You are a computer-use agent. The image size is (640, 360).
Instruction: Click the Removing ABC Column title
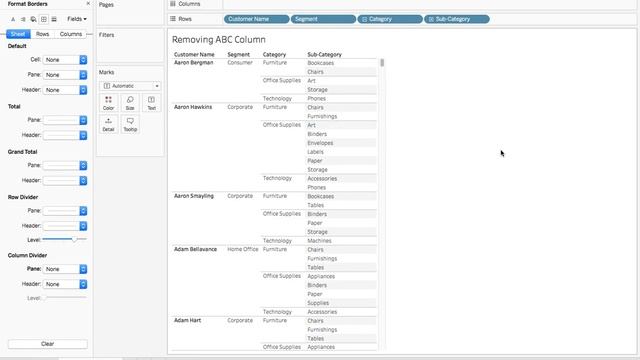pos(219,40)
